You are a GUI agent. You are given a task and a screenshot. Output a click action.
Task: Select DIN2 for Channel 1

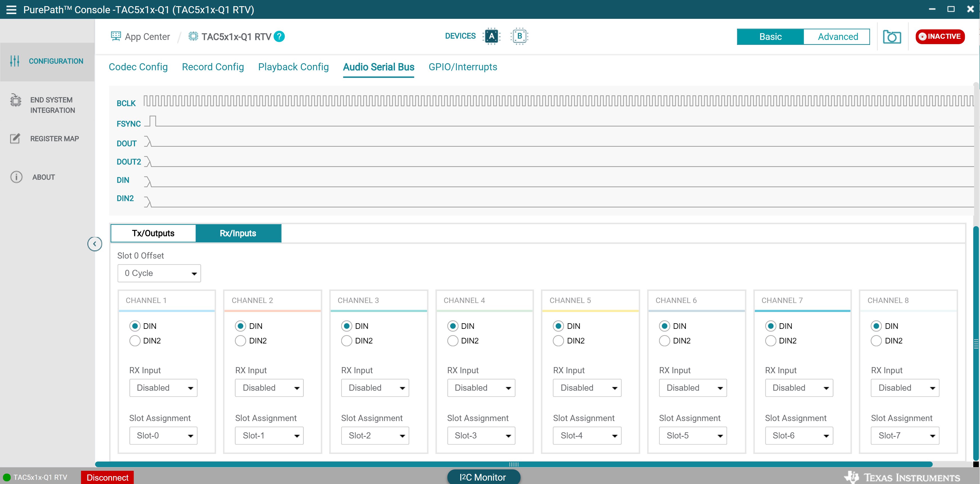135,341
